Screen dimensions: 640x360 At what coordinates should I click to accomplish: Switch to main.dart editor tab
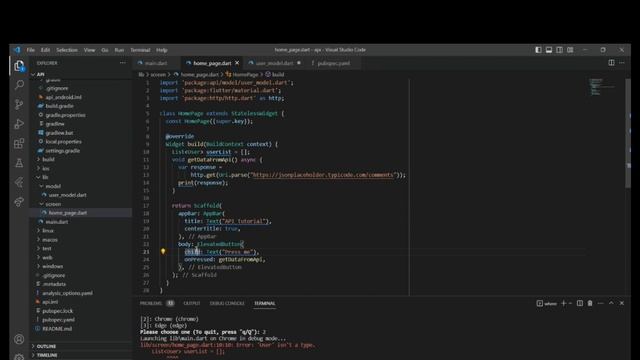click(x=156, y=63)
